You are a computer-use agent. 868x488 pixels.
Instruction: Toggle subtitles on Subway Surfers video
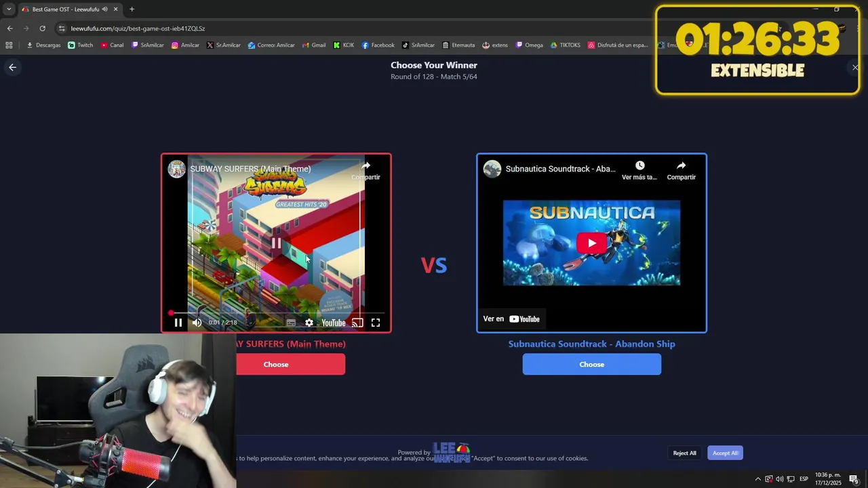coord(291,323)
